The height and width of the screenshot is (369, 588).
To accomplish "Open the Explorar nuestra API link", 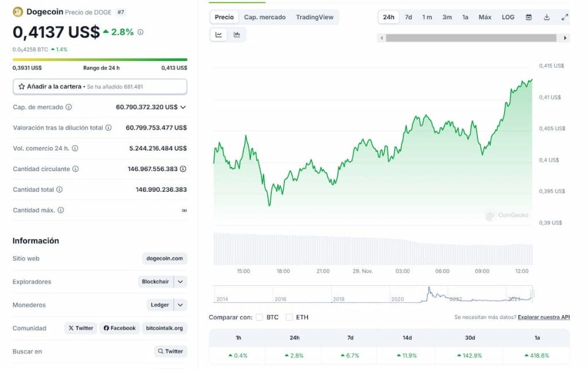I will click(x=544, y=317).
